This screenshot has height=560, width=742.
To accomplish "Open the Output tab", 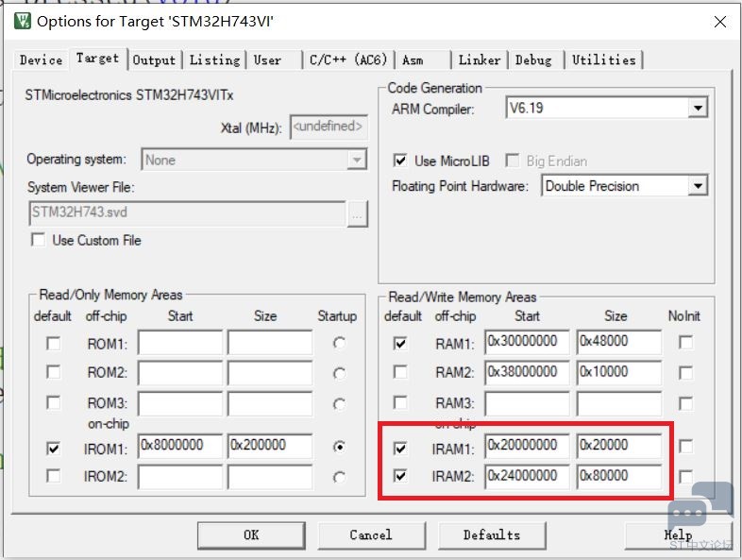I will coord(154,60).
